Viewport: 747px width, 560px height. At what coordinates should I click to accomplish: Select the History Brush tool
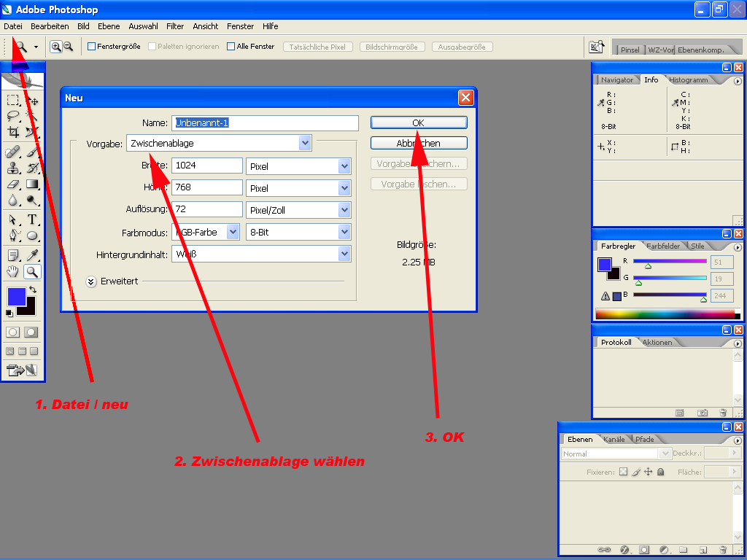pyautogui.click(x=32, y=168)
